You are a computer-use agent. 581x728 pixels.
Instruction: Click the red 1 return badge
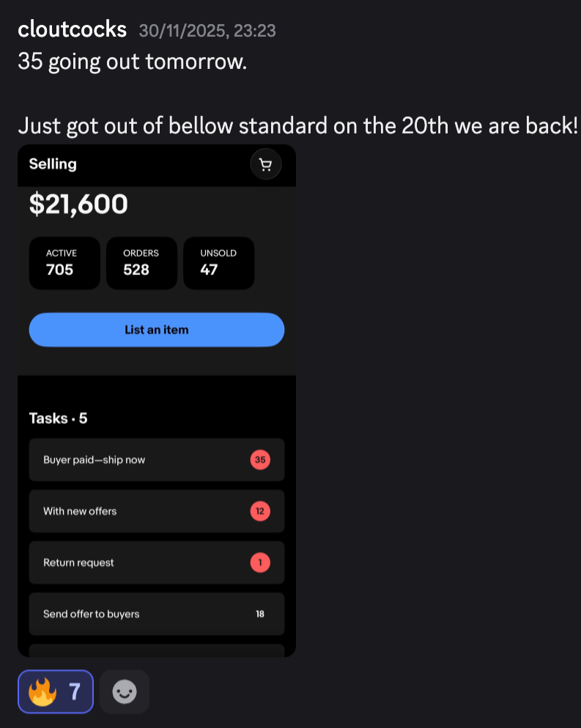(260, 562)
